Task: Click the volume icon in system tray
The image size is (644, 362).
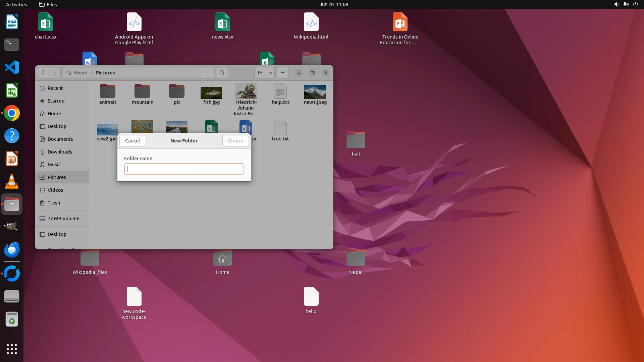Action: click(616, 4)
